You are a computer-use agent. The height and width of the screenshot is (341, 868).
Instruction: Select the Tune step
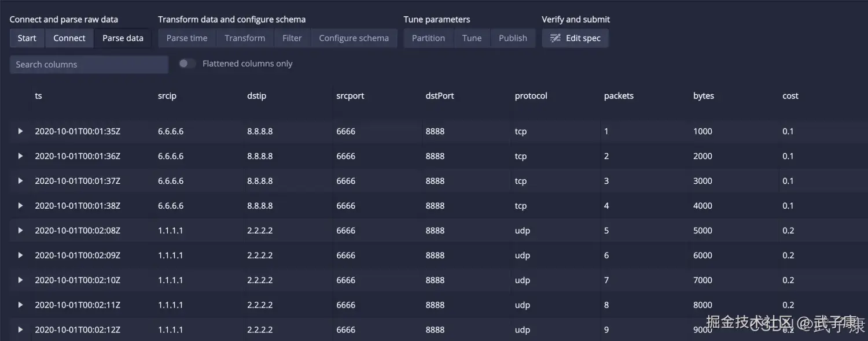pyautogui.click(x=472, y=38)
